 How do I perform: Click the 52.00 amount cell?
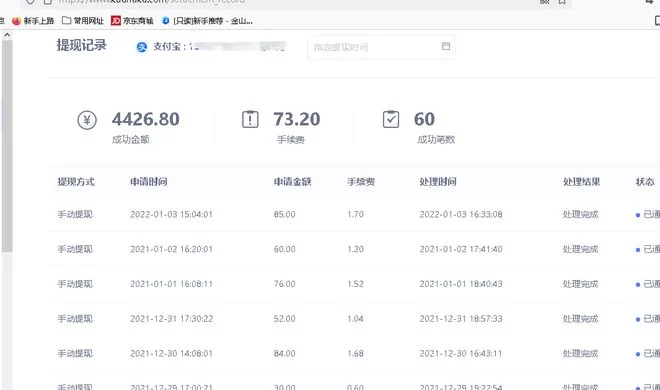285,319
